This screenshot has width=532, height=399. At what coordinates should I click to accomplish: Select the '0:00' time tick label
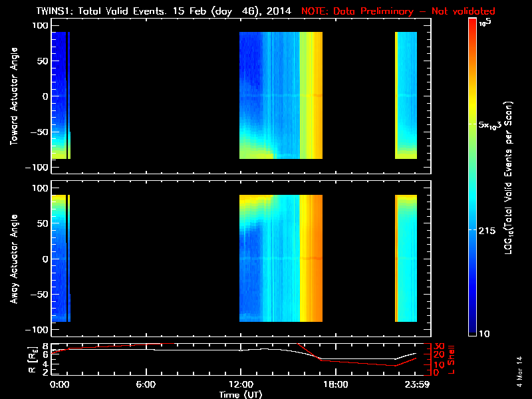pos(59,384)
